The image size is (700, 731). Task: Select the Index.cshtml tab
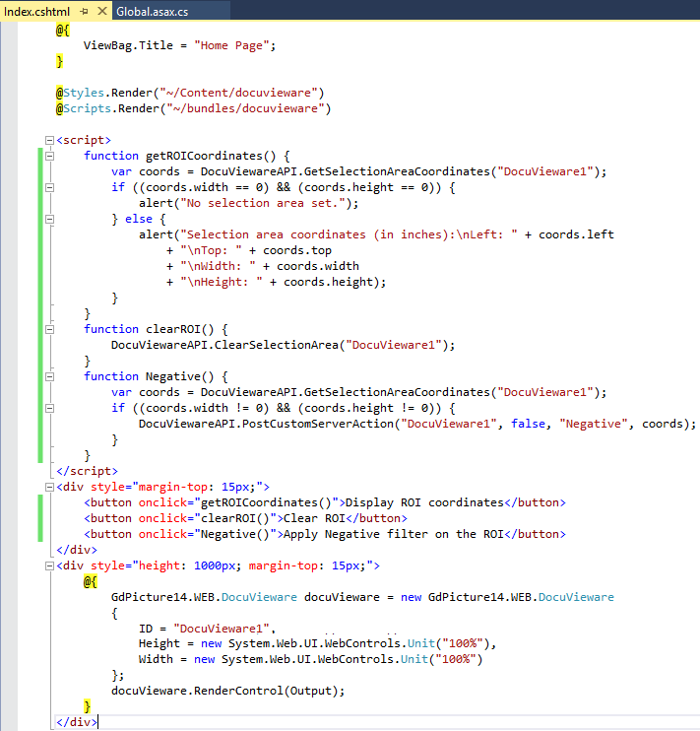pos(36,12)
